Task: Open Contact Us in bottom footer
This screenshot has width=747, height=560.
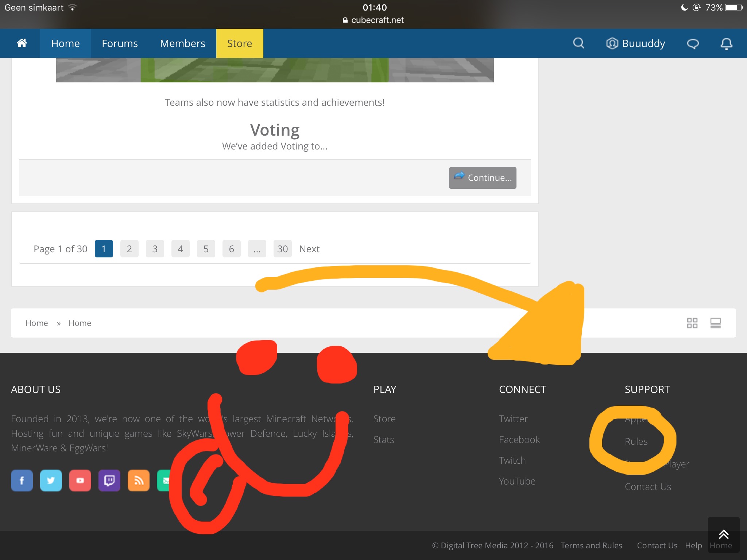Action: tap(657, 545)
